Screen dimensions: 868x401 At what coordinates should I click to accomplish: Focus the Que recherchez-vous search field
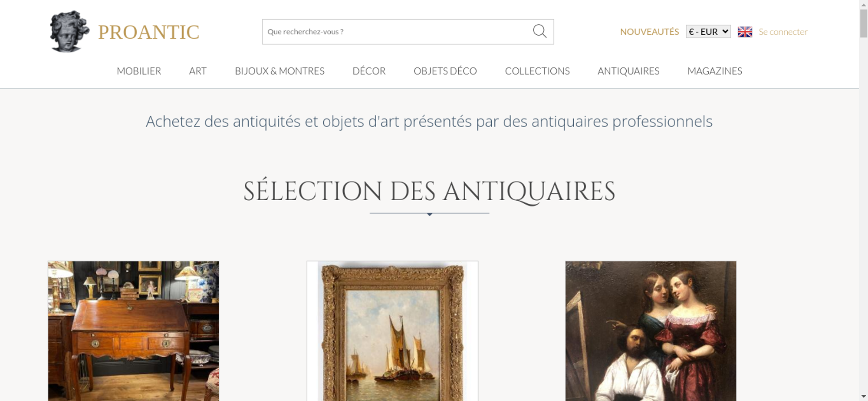tap(397, 32)
